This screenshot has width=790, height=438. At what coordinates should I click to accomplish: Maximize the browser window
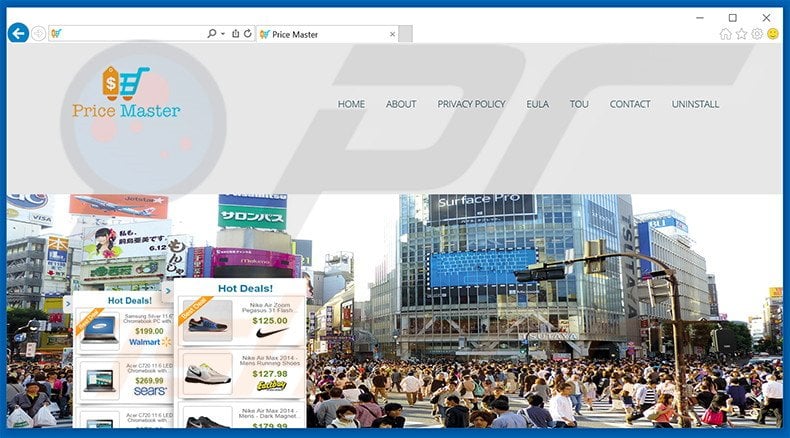(733, 18)
